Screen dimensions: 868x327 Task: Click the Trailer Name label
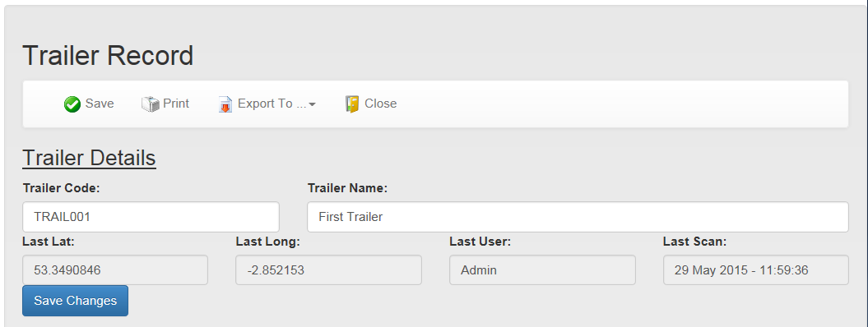click(348, 188)
